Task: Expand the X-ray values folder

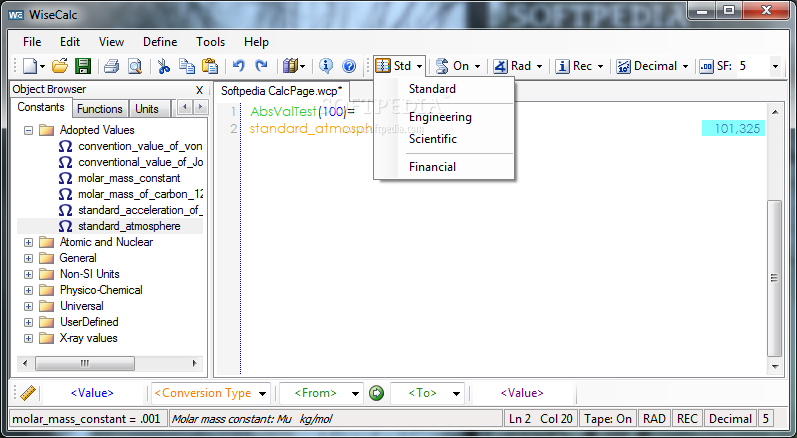Action: coord(28,338)
